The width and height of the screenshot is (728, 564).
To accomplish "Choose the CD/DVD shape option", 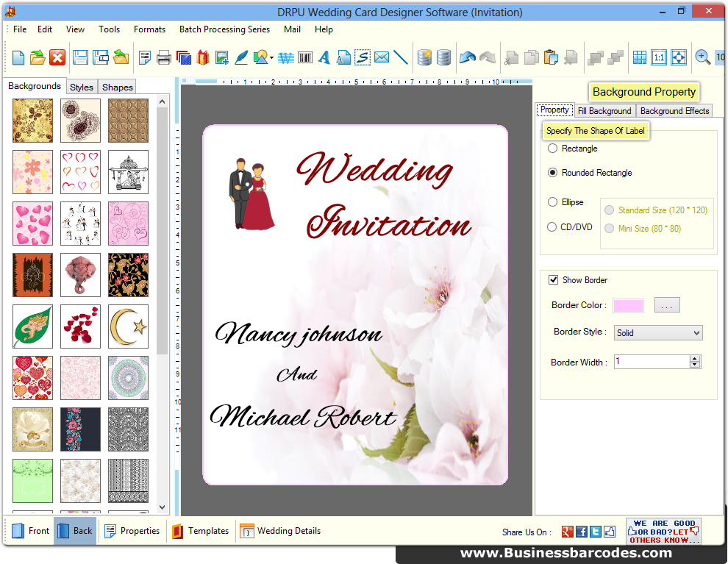I will 552,227.
